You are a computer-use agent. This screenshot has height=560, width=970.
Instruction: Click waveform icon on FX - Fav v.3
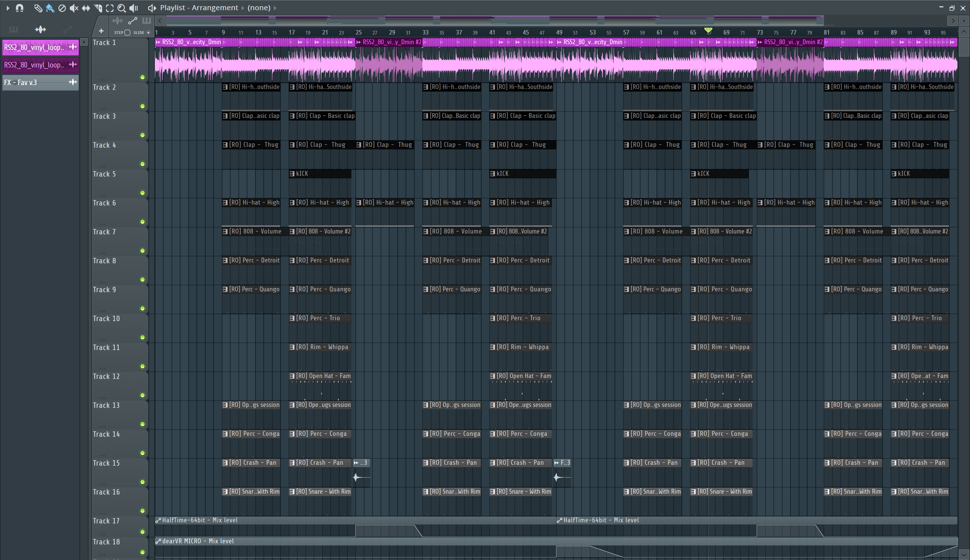[x=73, y=82]
